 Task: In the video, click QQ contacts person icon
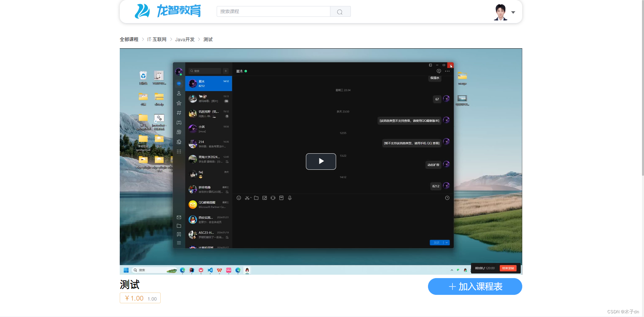tap(179, 93)
